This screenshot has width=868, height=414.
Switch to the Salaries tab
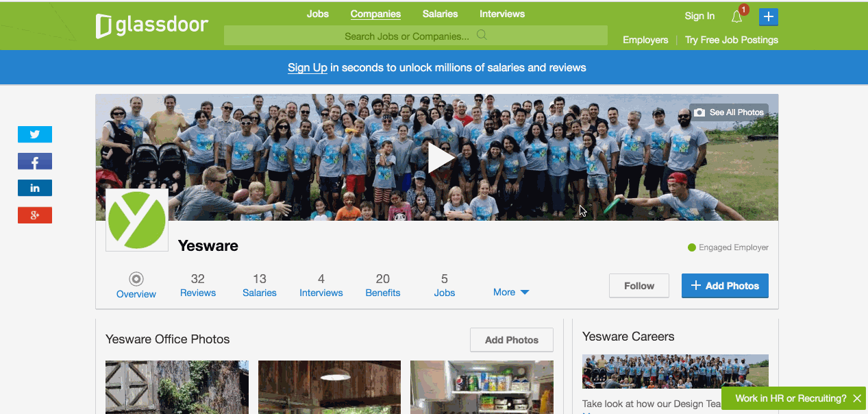[260, 285]
